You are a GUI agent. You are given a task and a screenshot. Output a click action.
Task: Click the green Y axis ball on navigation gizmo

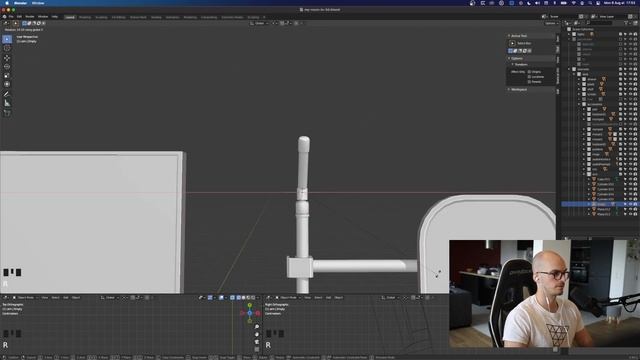[x=250, y=305]
